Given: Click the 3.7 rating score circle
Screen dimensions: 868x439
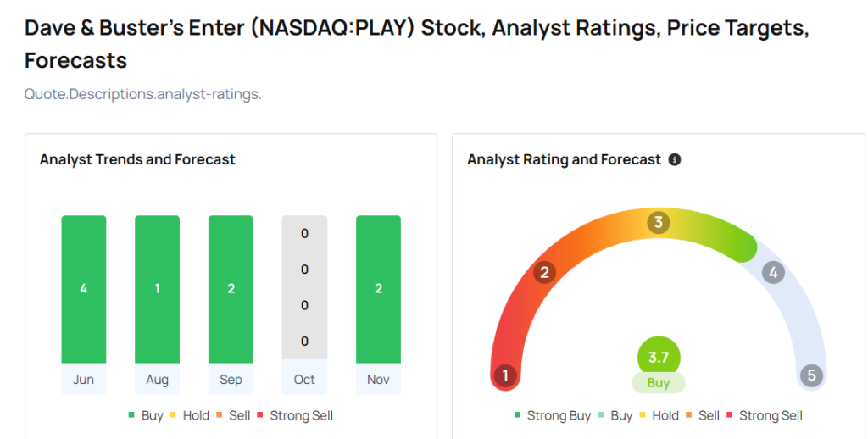Looking at the screenshot, I should (659, 357).
